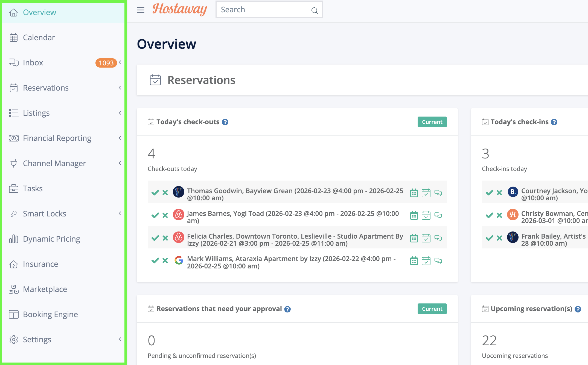Confirm check-out for Mark Williams with checkmark

tap(155, 260)
